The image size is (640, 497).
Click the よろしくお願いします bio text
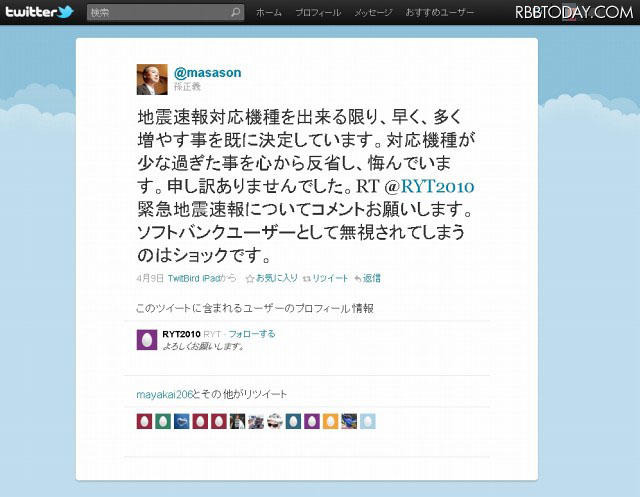tap(203, 346)
